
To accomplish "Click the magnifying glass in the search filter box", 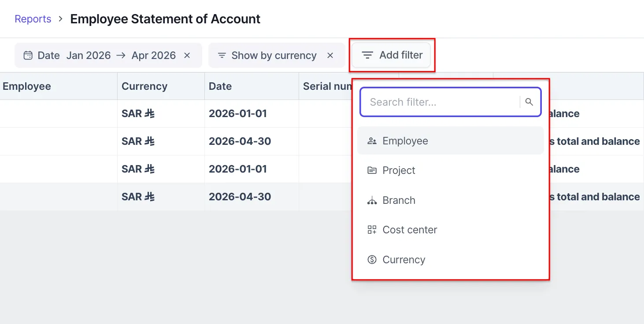I will pos(529,102).
